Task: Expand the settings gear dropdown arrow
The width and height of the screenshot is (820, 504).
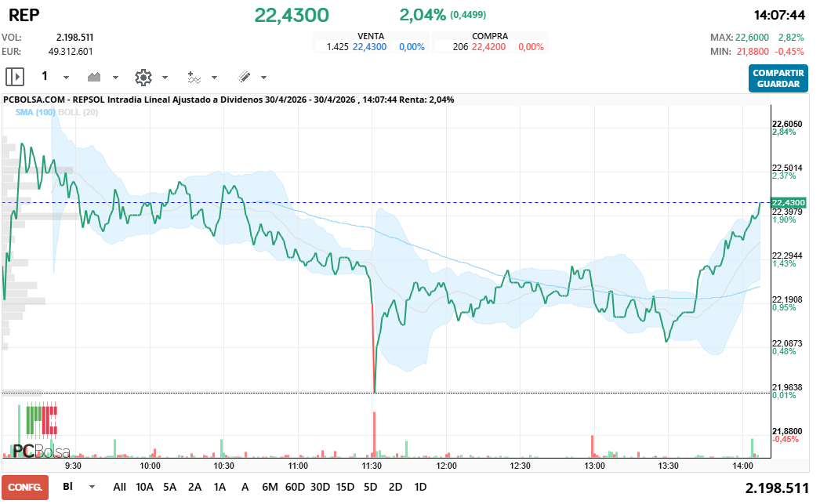Action: 165,78
